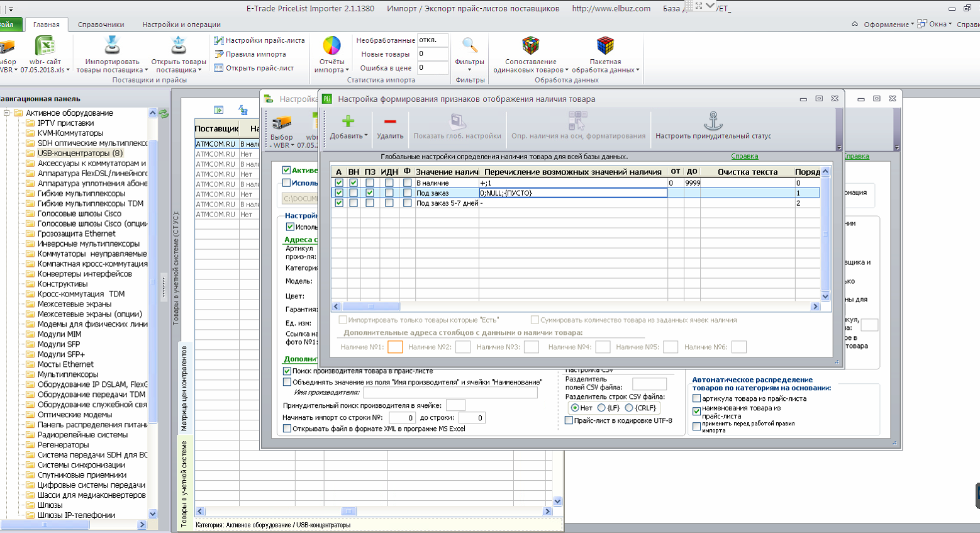Image resolution: width=980 pixels, height=533 pixels.
Task: Collapse the Активное оборудование tree node
Action: tap(6, 113)
